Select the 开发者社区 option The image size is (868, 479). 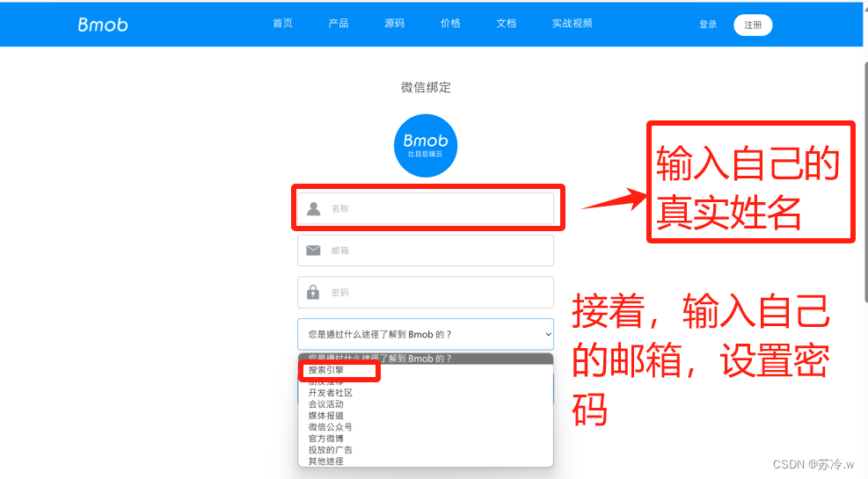(426, 393)
